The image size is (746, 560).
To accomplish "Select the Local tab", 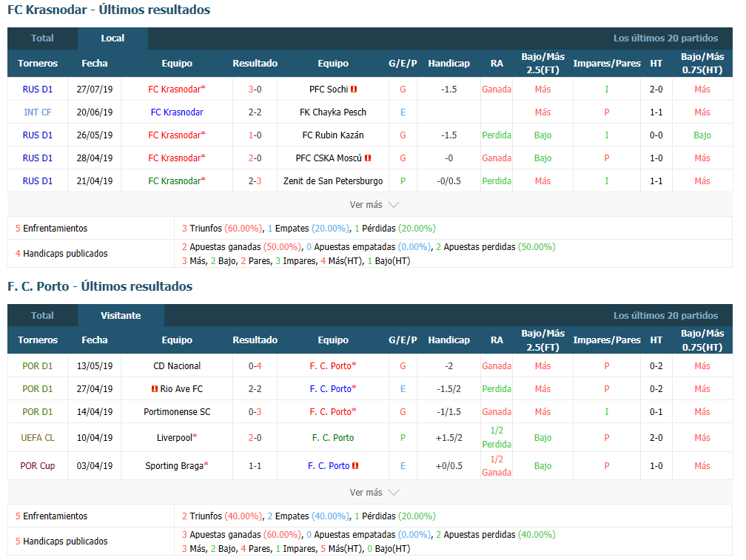I will point(112,38).
